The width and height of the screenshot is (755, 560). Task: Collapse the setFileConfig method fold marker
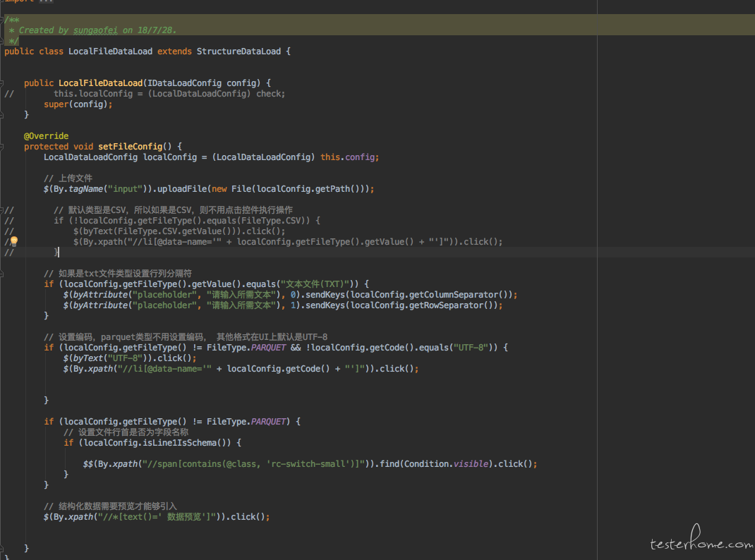(2, 147)
